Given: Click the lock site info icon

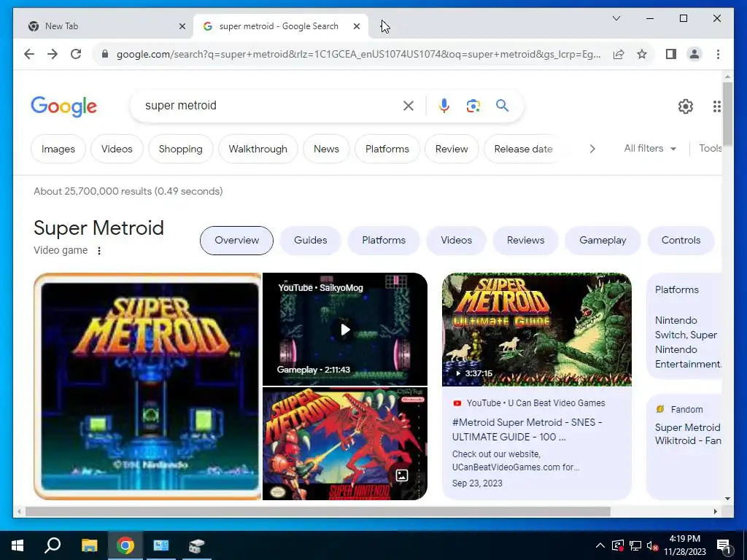Looking at the screenshot, I should tap(105, 54).
